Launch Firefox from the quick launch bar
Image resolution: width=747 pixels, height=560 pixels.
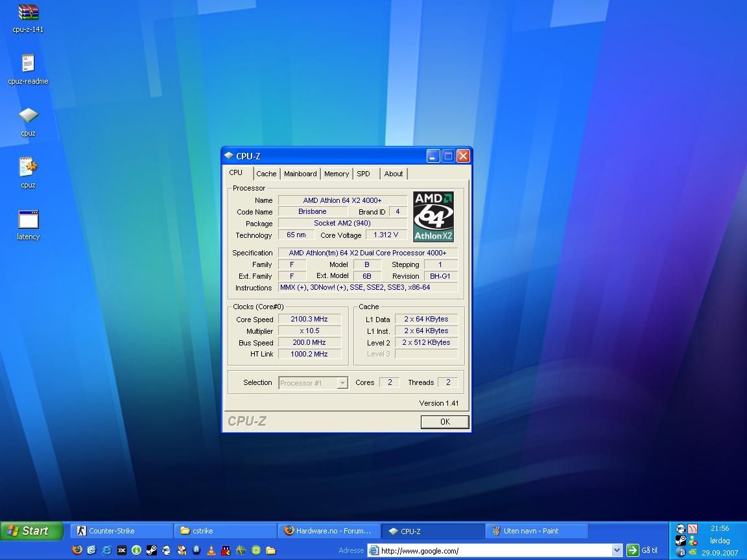click(x=77, y=550)
